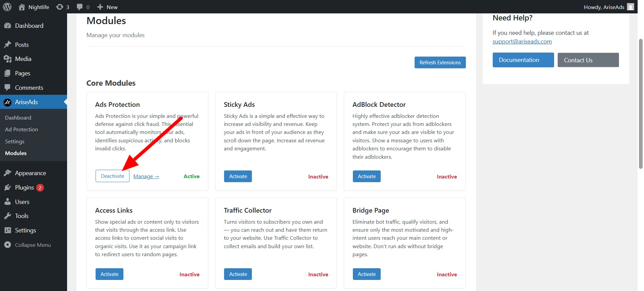
Task: Click the Plugins update badge showing 2
Action: (40, 188)
